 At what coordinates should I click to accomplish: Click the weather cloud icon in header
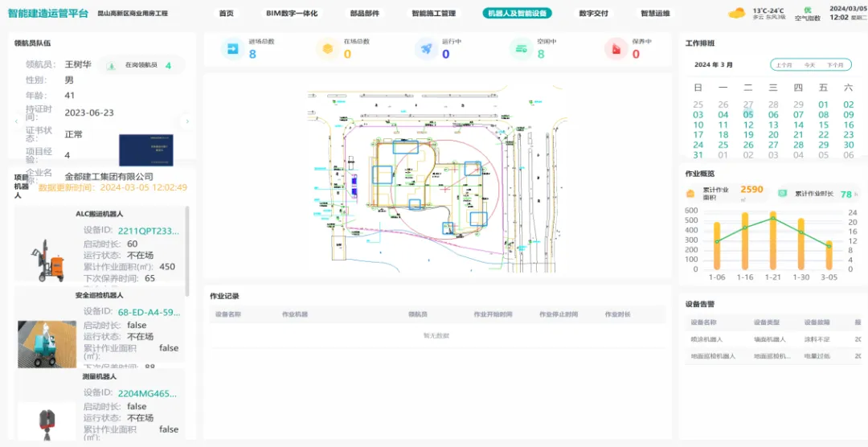click(x=736, y=13)
